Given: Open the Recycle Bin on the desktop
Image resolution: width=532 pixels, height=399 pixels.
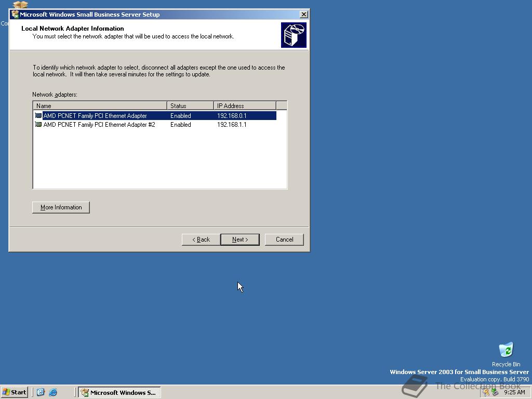Looking at the screenshot, I should [506, 354].
